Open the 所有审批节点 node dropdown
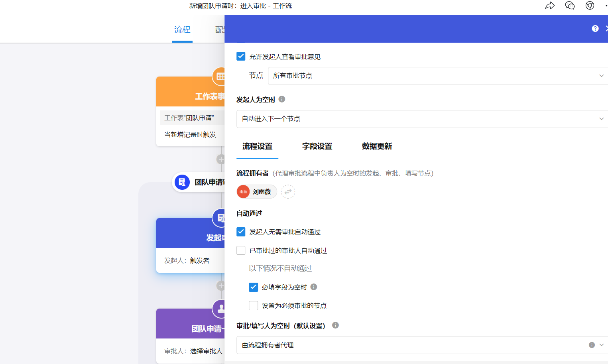The image size is (608, 364). pyautogui.click(x=437, y=76)
